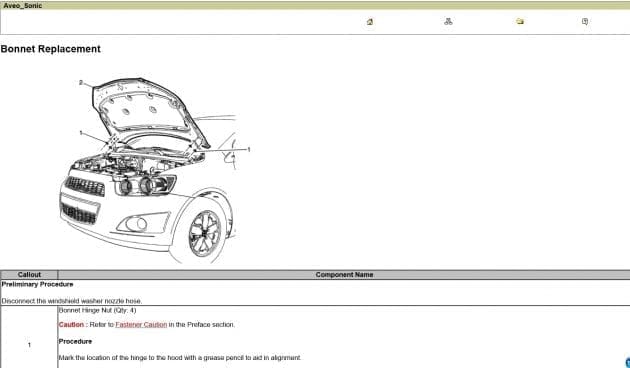This screenshot has width=630, height=368.
Task: Click the Callout column header
Action: (x=29, y=275)
